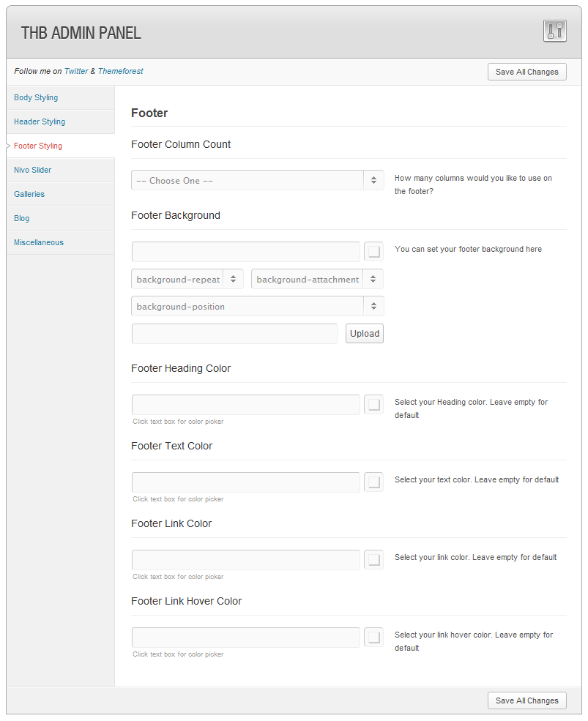Click the Footer Background color preview box
Viewport: 588px width, 721px height.
(x=373, y=252)
